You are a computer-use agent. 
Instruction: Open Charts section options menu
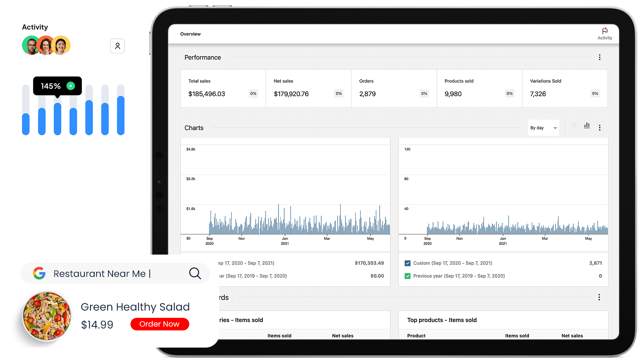[x=599, y=128]
